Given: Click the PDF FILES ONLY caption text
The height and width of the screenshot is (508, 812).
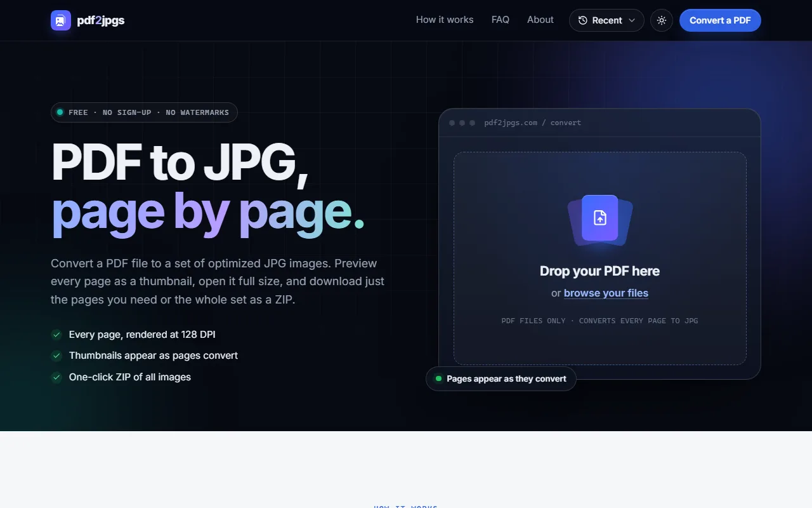Looking at the screenshot, I should (x=599, y=321).
